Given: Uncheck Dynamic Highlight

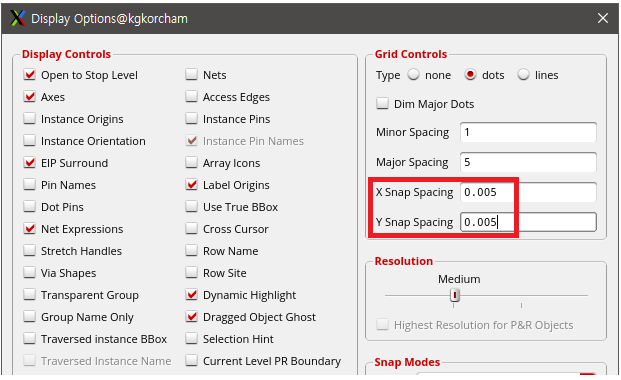Looking at the screenshot, I should tap(192, 294).
